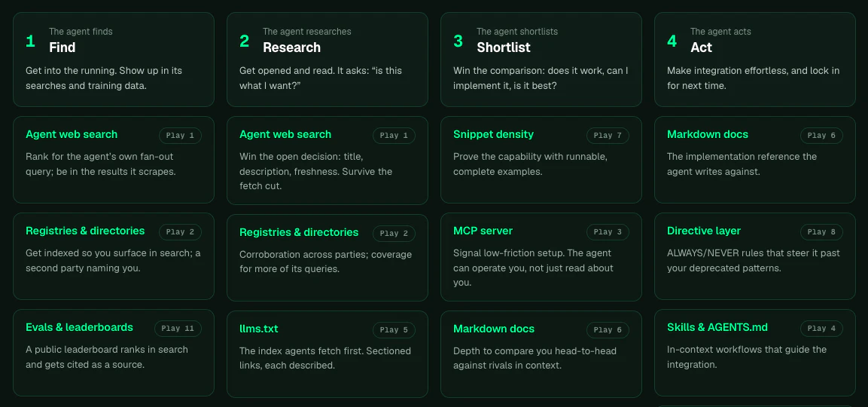Click the Play 7 badge
The width and height of the screenshot is (868, 407).
[608, 136]
